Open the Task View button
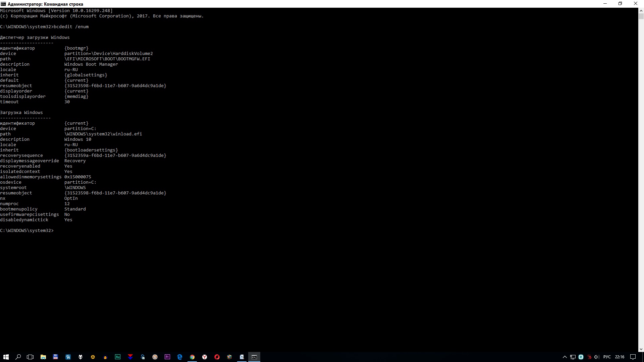The image size is (644, 362). click(30, 357)
